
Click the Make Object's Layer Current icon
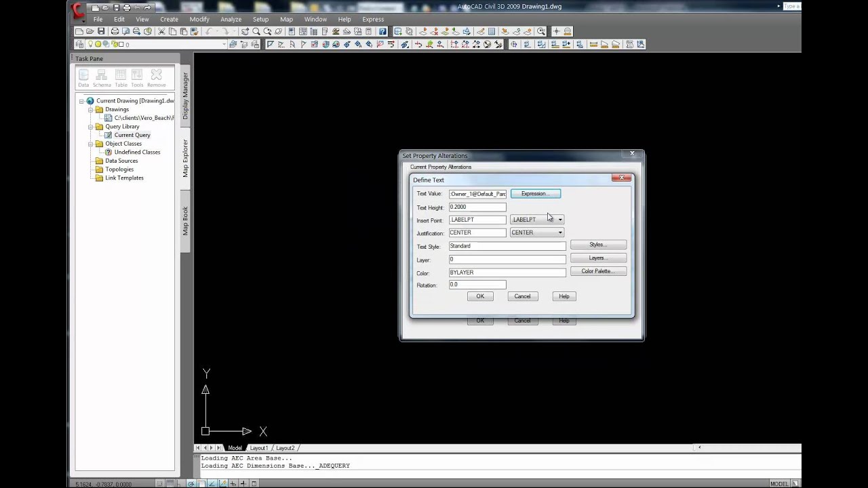(233, 44)
